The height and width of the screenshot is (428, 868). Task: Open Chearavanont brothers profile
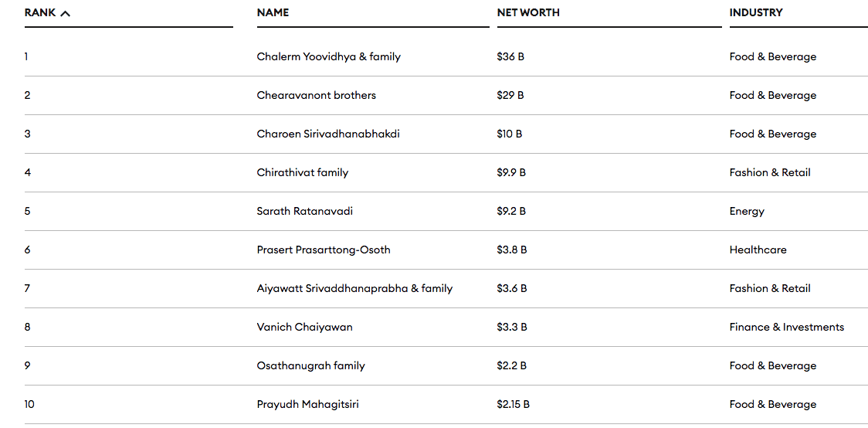click(x=316, y=95)
